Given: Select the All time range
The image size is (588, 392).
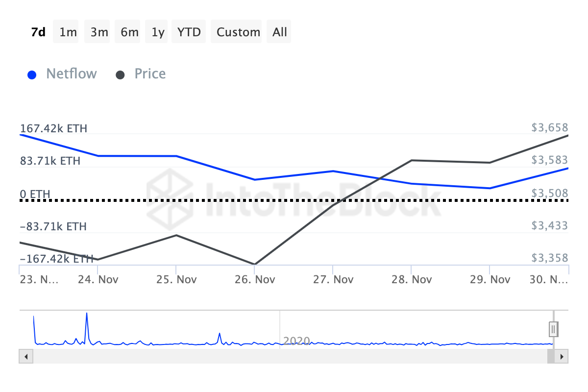Looking at the screenshot, I should pyautogui.click(x=278, y=31).
